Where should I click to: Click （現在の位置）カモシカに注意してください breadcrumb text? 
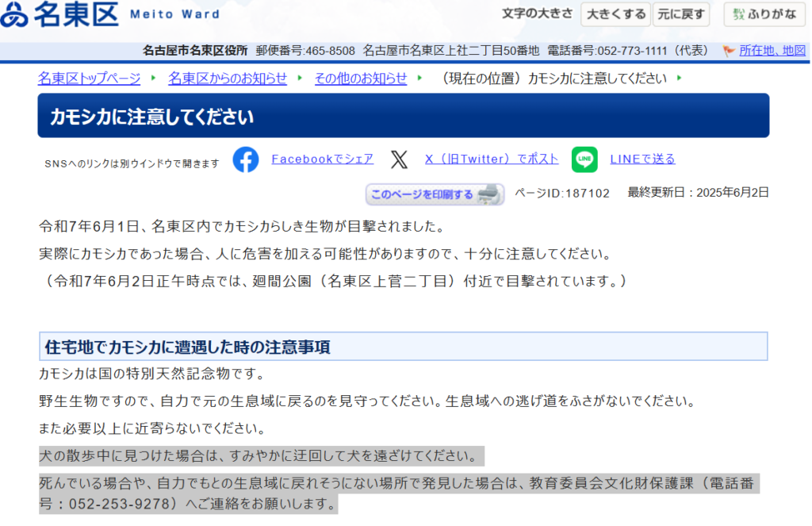[553, 79]
